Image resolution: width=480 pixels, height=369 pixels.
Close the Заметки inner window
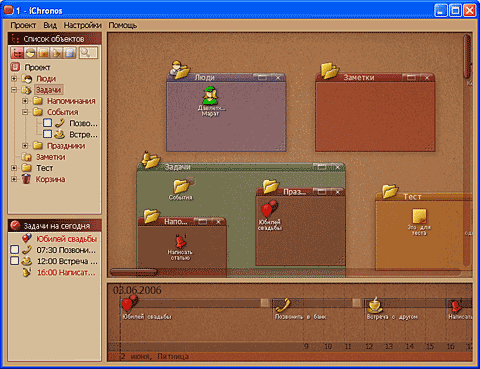[427, 78]
